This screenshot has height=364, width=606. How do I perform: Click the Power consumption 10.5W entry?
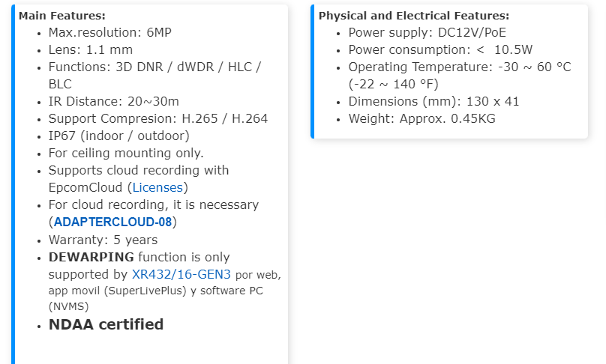[x=440, y=49]
